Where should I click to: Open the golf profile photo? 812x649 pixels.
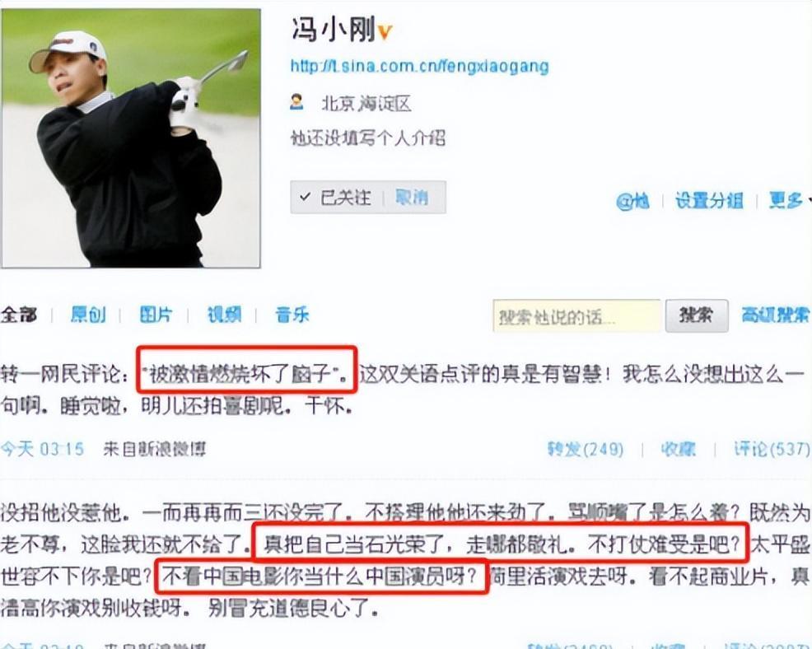131,138
